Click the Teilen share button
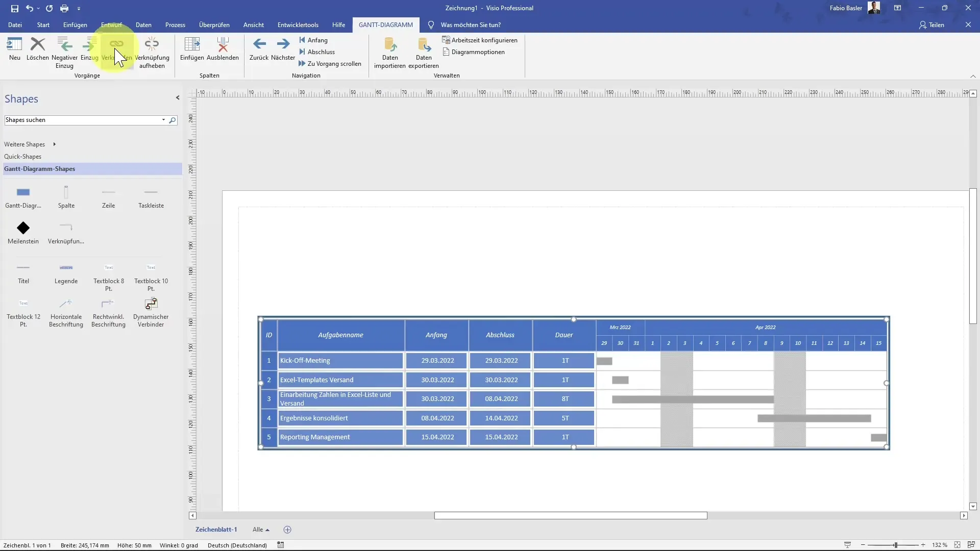The height and width of the screenshot is (551, 980). 932,24
